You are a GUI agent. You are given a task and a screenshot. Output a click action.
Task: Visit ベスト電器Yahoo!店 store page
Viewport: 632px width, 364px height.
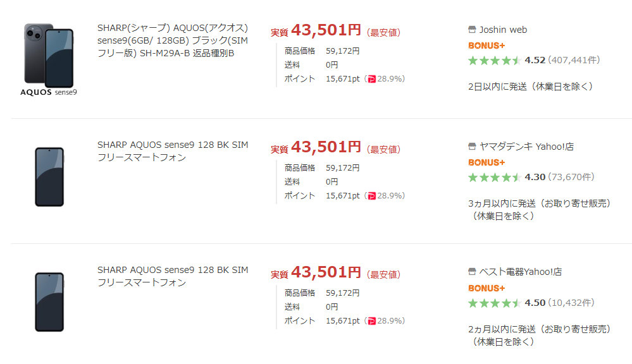(521, 272)
